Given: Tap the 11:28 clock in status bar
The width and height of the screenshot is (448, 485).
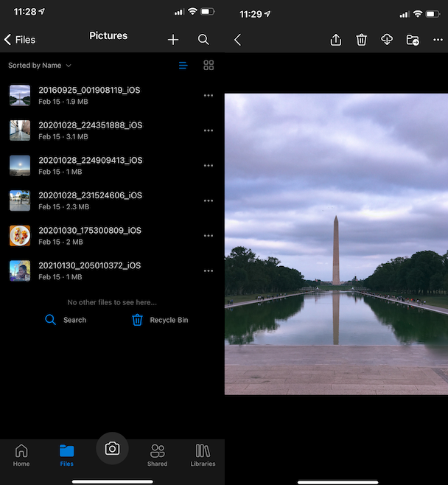Looking at the screenshot, I should tap(25, 12).
